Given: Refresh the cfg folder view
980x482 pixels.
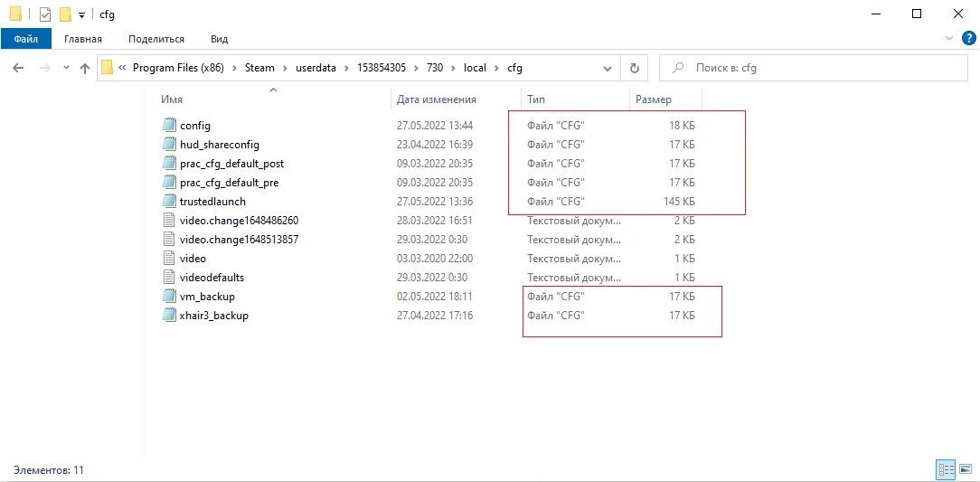Looking at the screenshot, I should click(x=635, y=68).
